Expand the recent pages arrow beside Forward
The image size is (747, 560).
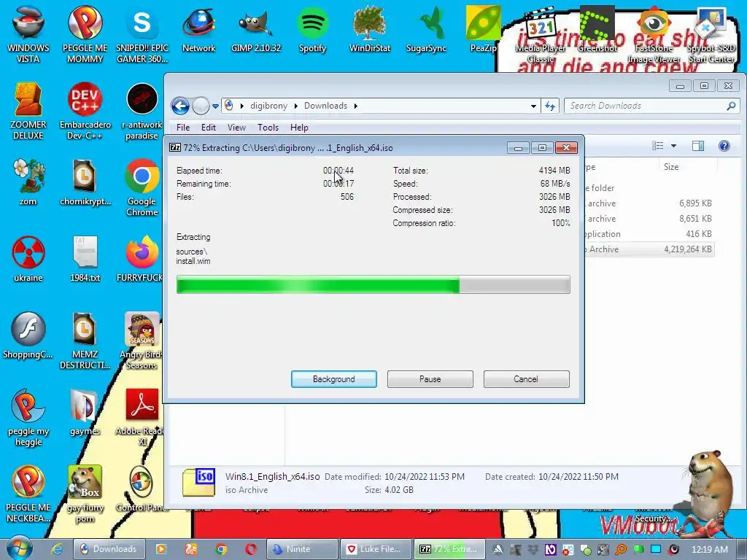pos(215,106)
